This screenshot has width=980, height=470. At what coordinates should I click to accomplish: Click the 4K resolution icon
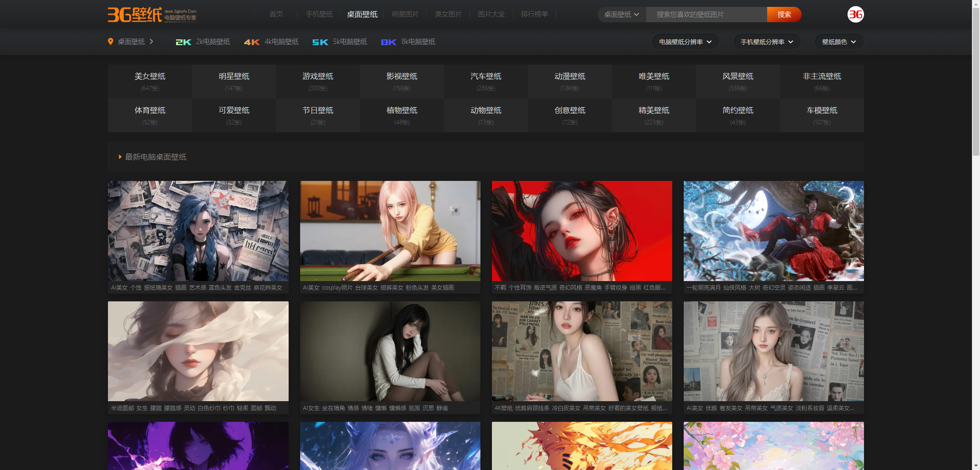coord(252,42)
